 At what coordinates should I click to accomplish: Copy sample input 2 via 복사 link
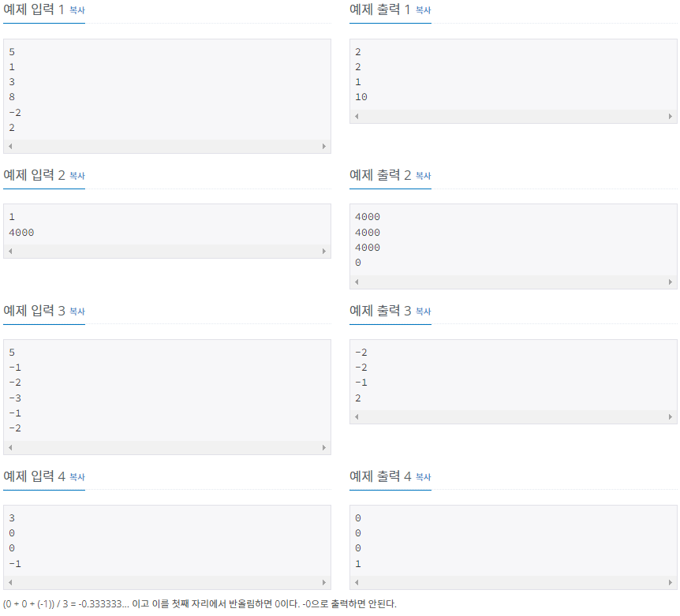click(x=77, y=176)
